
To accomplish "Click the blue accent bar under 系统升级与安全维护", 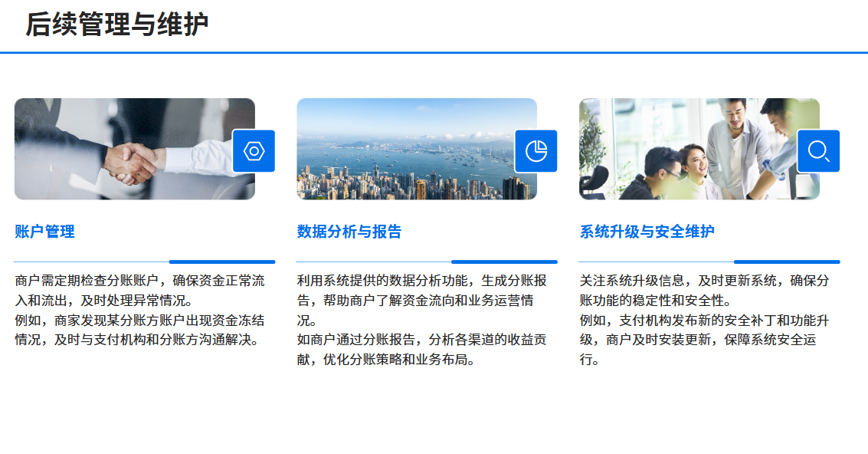I will point(787,262).
